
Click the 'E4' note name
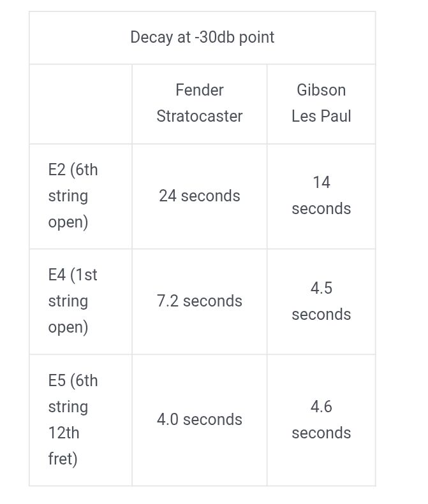click(57, 275)
